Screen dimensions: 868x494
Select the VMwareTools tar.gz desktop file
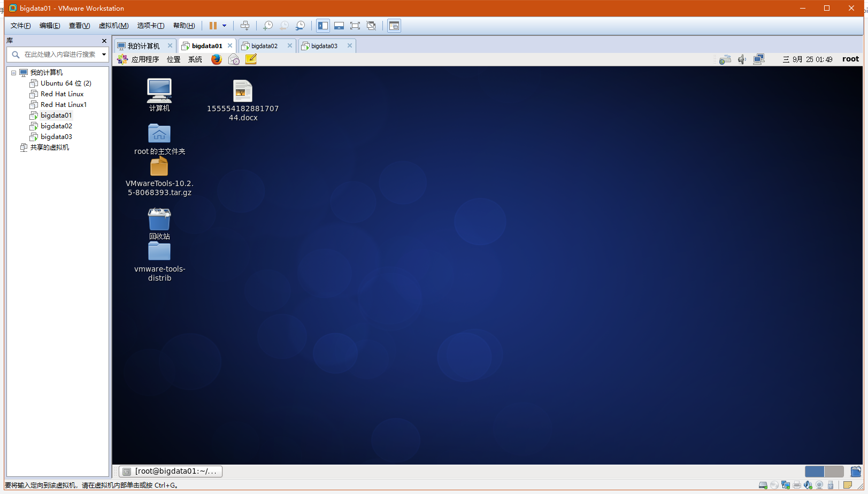pos(159,176)
